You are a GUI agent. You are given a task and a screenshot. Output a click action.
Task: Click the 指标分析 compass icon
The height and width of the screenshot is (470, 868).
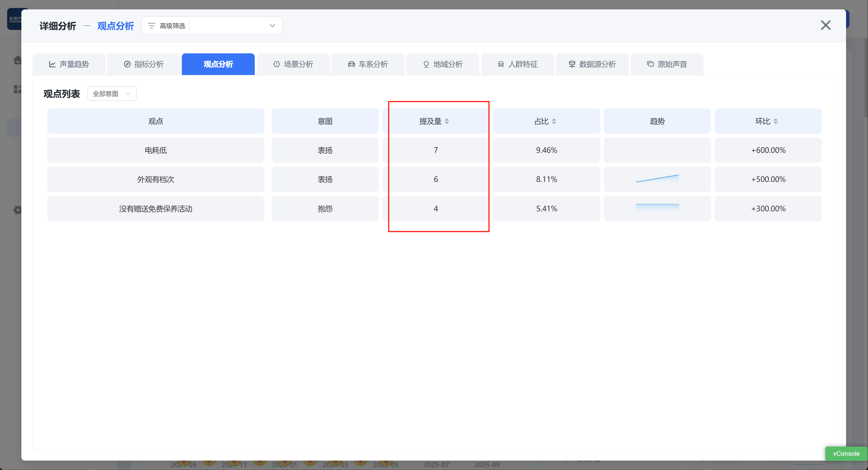[x=127, y=64]
